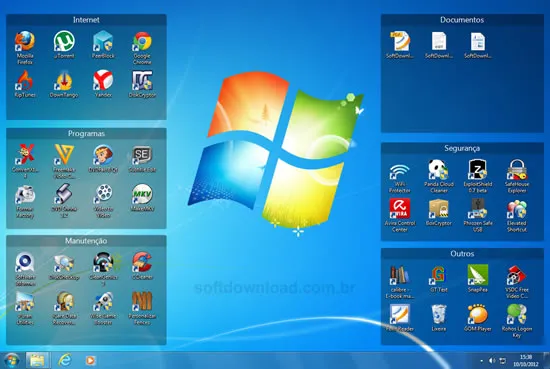Click the Segurança fence title
Viewport: 550px width, 369px height.
(462, 148)
